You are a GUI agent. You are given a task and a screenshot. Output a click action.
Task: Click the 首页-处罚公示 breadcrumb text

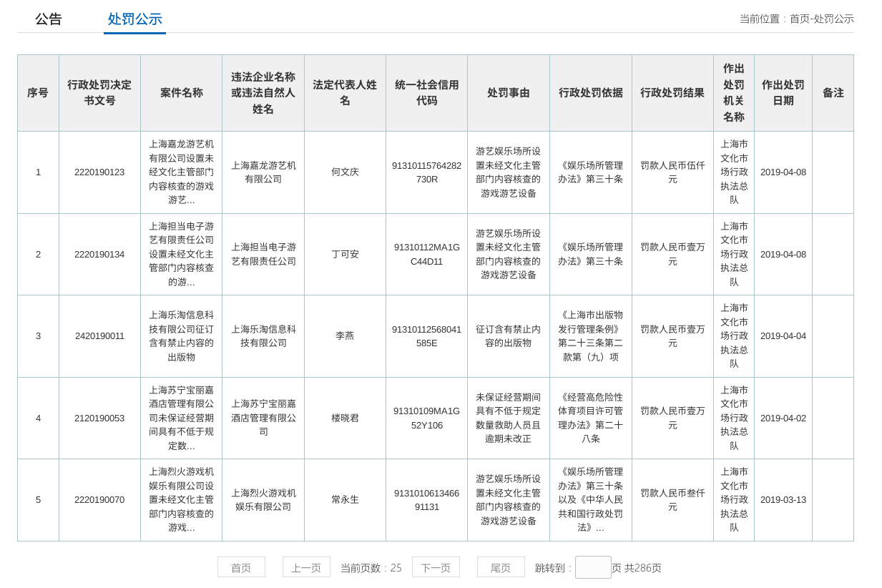821,19
